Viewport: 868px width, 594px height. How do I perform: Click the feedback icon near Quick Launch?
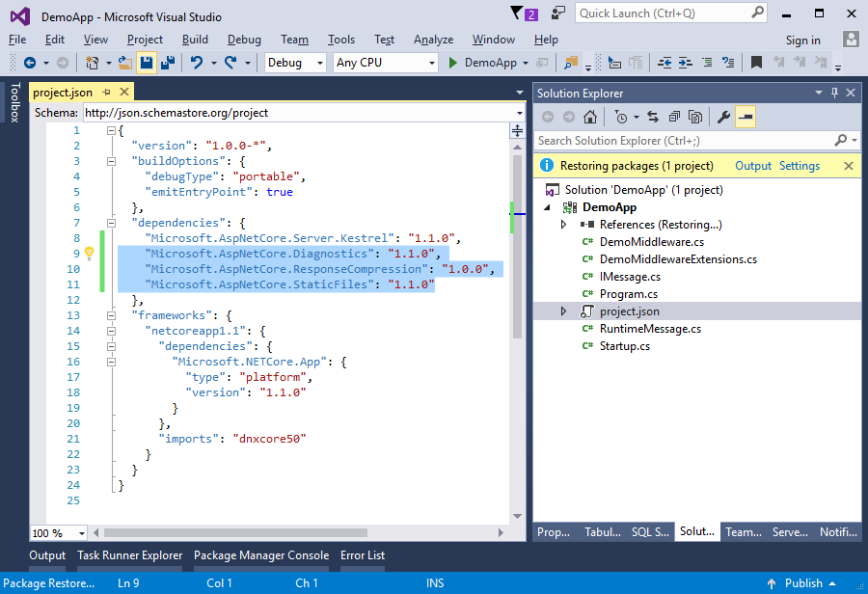point(558,13)
